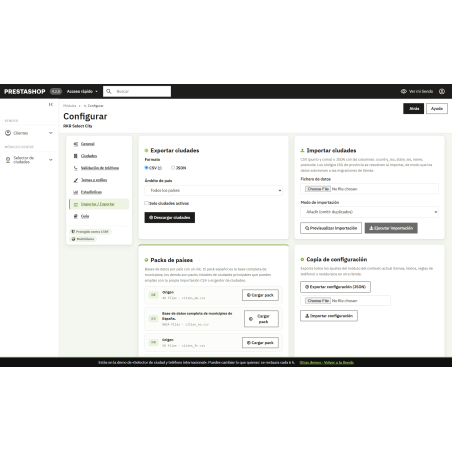Image resolution: width=452 pixels, height=452 pixels.
Task: Open the Ámbito de país dropdown
Action: 213,190
